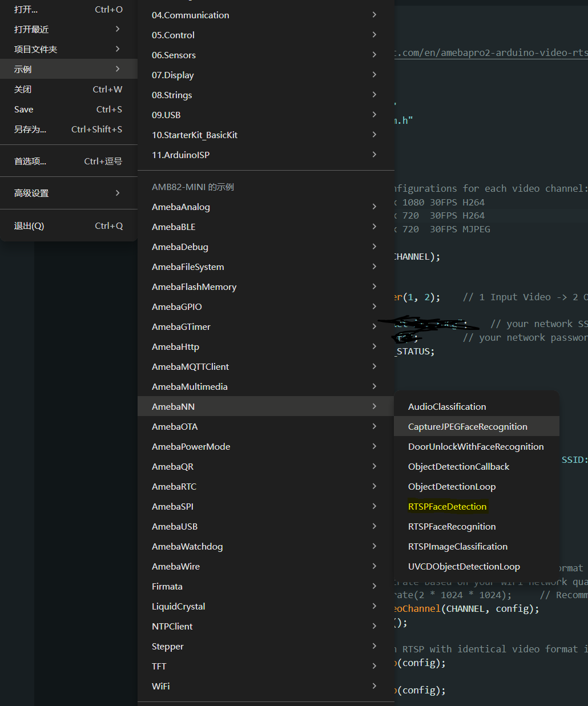Viewport: 588px width, 706px height.
Task: Load the ObjectDetectionCallback example
Action: [477, 466]
